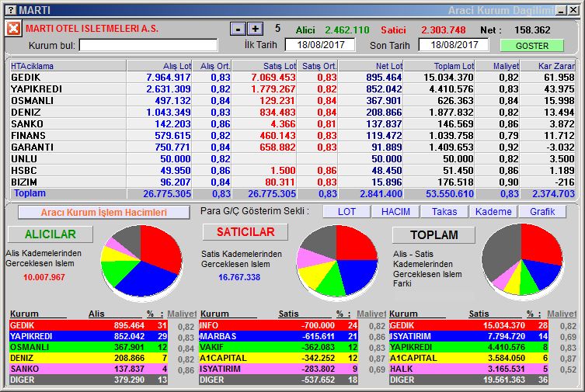Click the red X icon beside company name
Image resolution: width=585 pixels, height=392 pixels.
[13, 29]
